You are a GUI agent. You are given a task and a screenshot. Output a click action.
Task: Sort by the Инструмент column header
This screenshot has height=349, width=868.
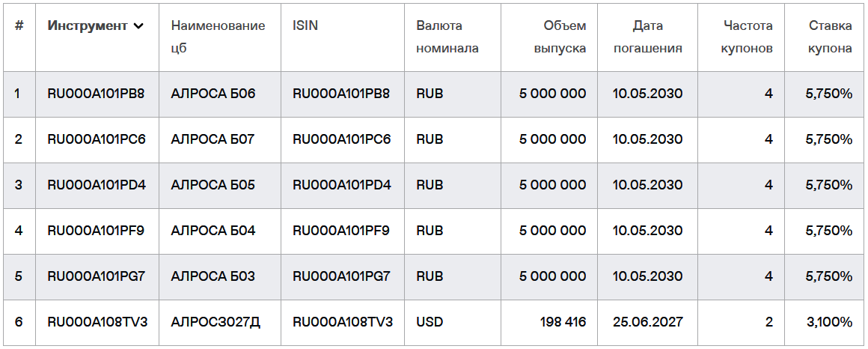tap(88, 25)
